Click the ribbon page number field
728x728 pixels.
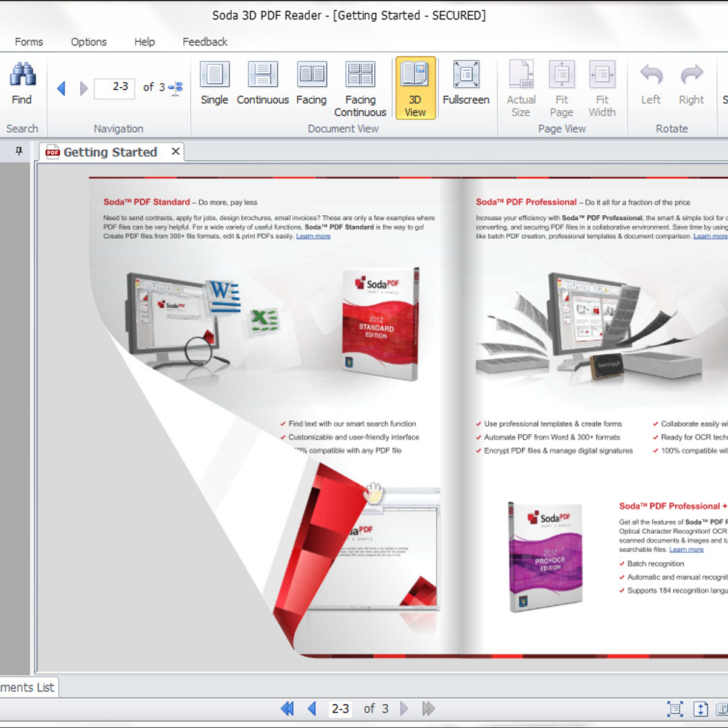coord(115,87)
